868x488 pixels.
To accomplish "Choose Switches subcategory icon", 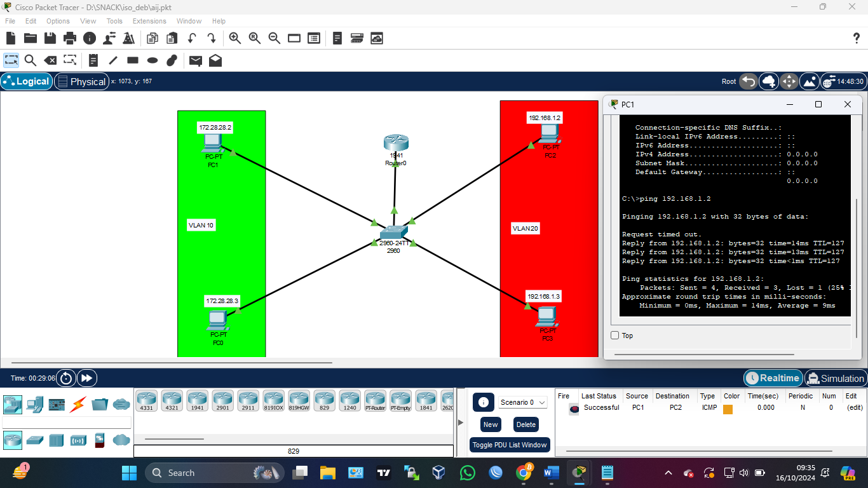I will [x=34, y=440].
